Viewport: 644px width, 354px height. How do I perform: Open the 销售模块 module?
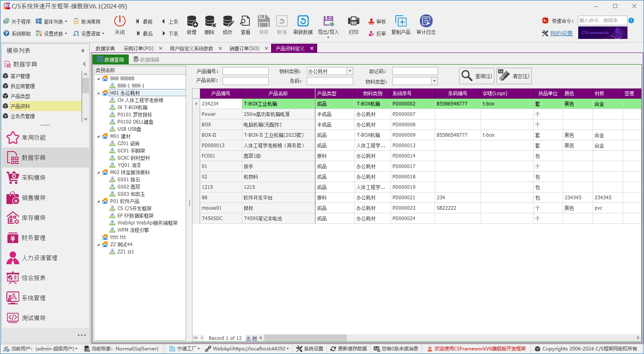[45, 198]
